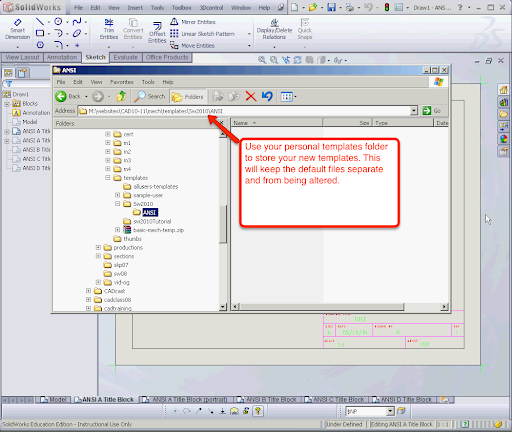Select the Ellipse sketch tool
The width and height of the screenshot is (512, 432).
[x=77, y=33]
